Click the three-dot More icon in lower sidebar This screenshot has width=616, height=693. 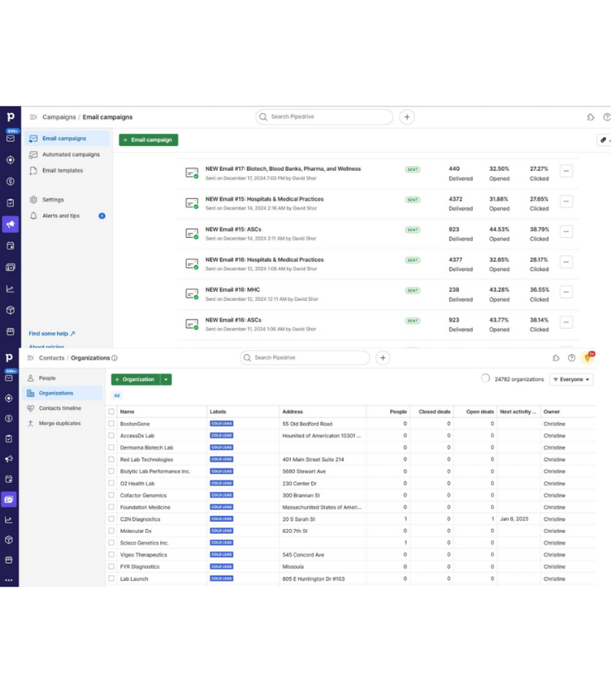9,580
